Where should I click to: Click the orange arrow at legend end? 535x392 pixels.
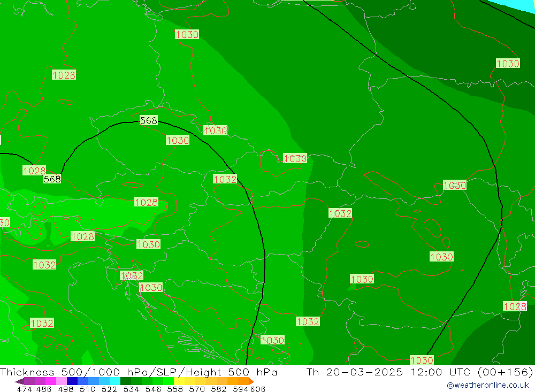coord(251,381)
